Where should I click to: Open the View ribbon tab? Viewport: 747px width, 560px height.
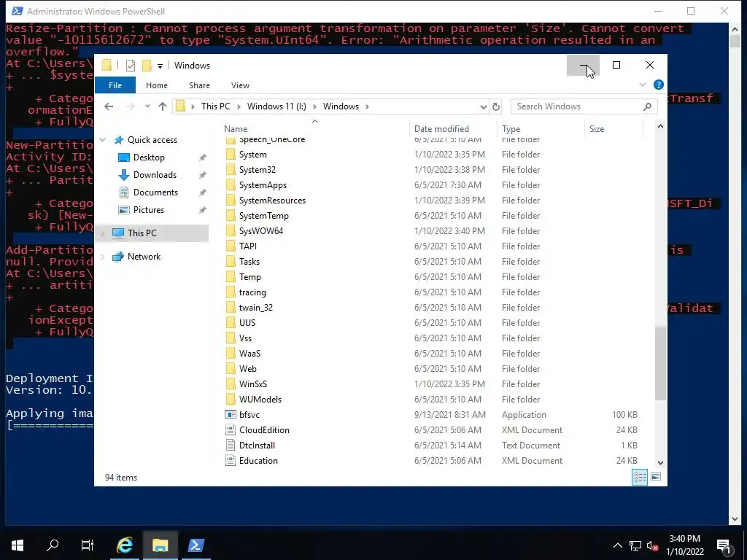[240, 85]
